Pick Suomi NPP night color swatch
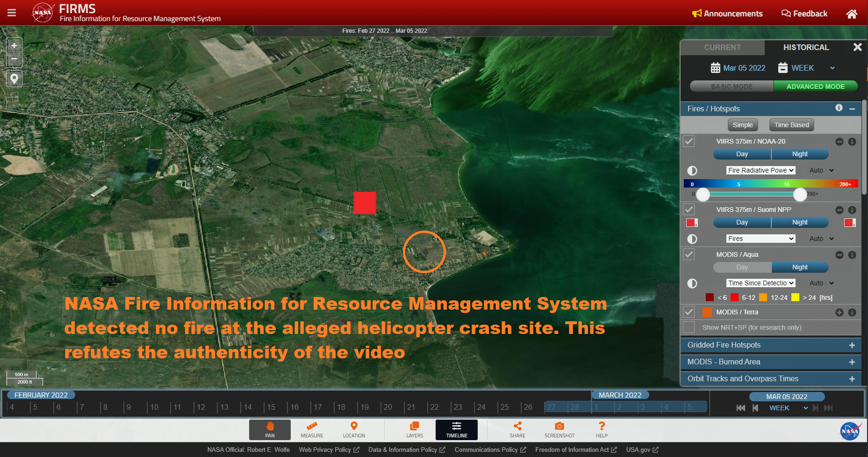Viewport: 868px width, 457px height. click(850, 223)
